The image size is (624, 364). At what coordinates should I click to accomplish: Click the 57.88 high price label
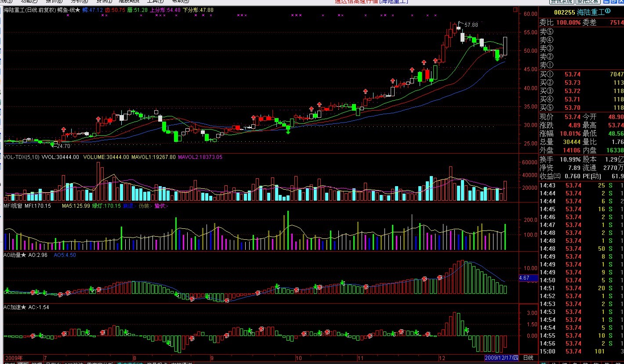coord(471,25)
